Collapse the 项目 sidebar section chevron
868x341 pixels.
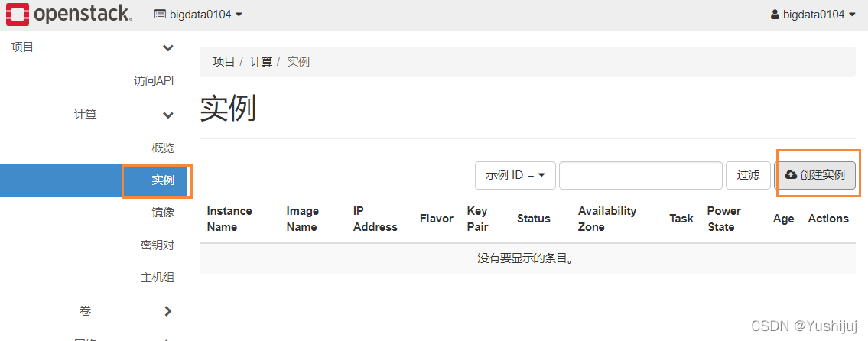(168, 48)
